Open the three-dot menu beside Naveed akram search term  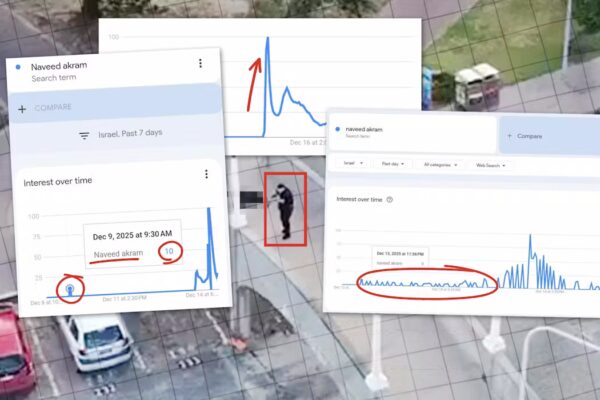click(200, 64)
